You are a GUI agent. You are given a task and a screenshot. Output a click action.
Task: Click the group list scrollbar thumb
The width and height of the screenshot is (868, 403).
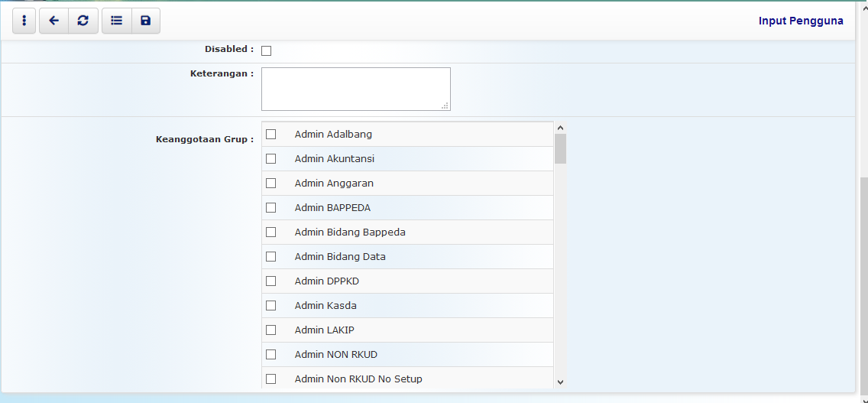560,149
